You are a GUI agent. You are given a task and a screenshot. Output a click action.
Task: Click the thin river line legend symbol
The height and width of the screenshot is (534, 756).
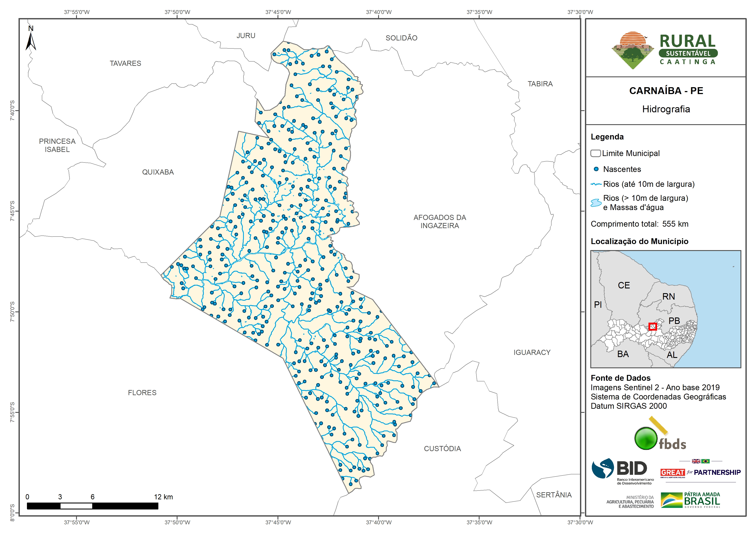click(596, 184)
